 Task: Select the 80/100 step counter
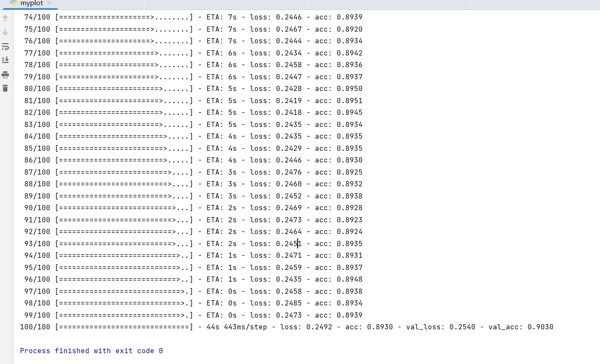click(37, 89)
